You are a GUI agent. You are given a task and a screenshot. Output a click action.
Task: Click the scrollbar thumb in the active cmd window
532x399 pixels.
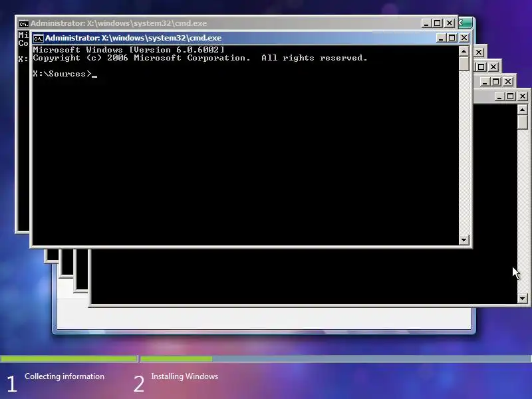pyautogui.click(x=464, y=63)
